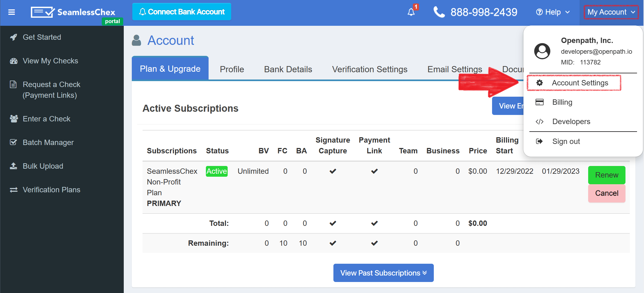The height and width of the screenshot is (293, 644).
Task: Renew the SeamlessChex Non-Profit Plan
Action: tap(606, 175)
